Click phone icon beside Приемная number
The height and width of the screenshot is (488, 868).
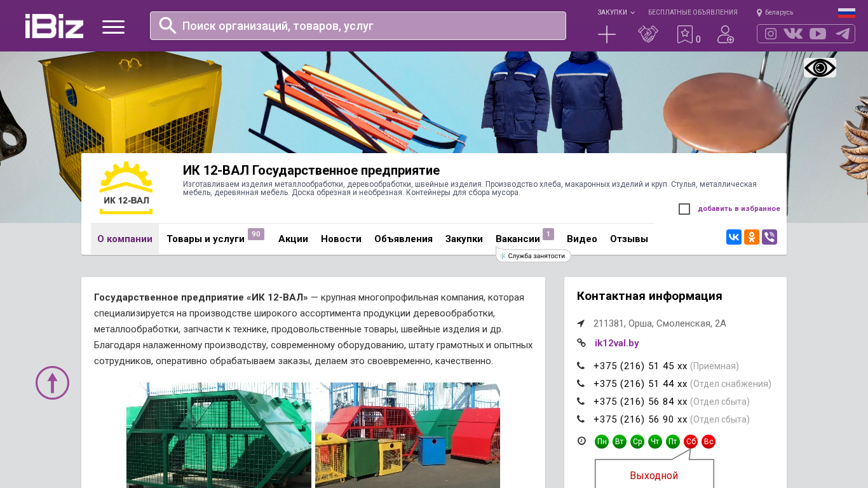coord(581,365)
